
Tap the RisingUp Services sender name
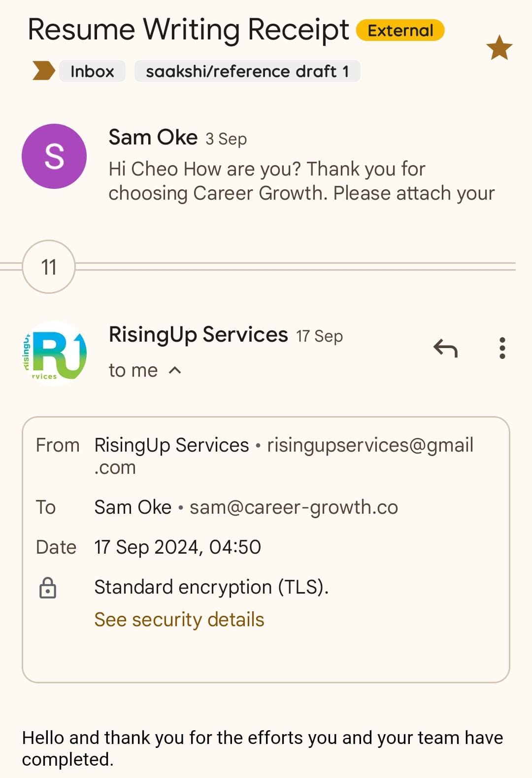[198, 335]
